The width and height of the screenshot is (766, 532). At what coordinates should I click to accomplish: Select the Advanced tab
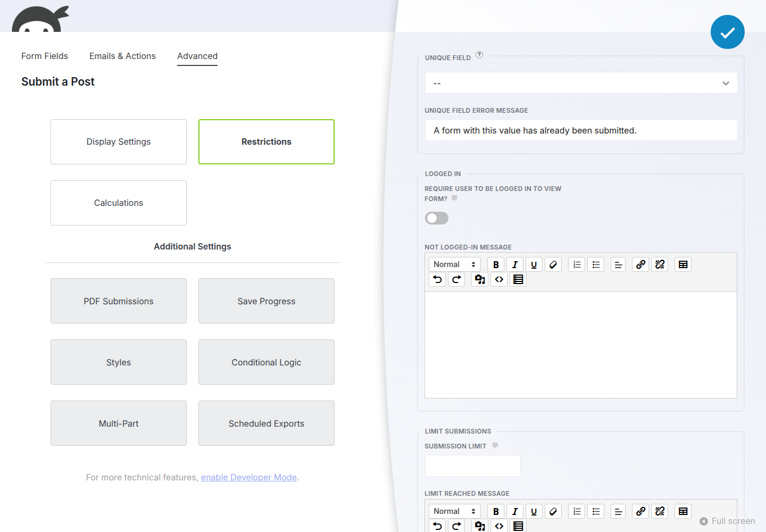(197, 56)
